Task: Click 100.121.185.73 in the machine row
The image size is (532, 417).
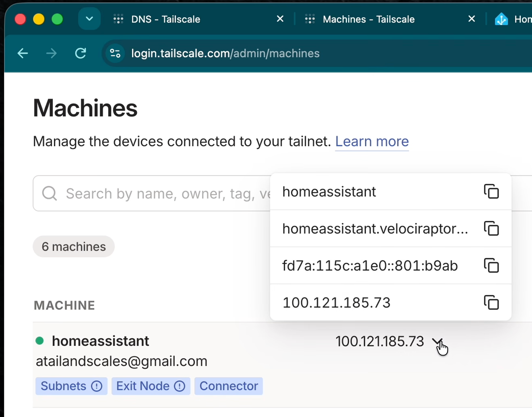Action: 379,341
